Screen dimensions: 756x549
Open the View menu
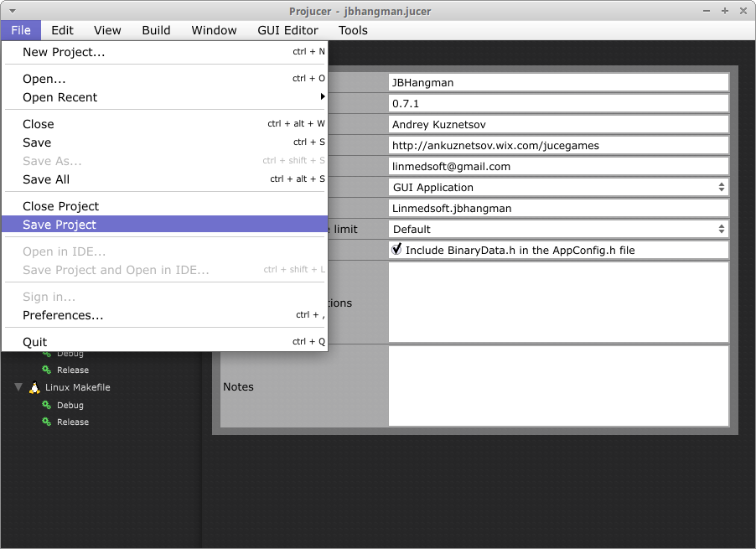107,30
